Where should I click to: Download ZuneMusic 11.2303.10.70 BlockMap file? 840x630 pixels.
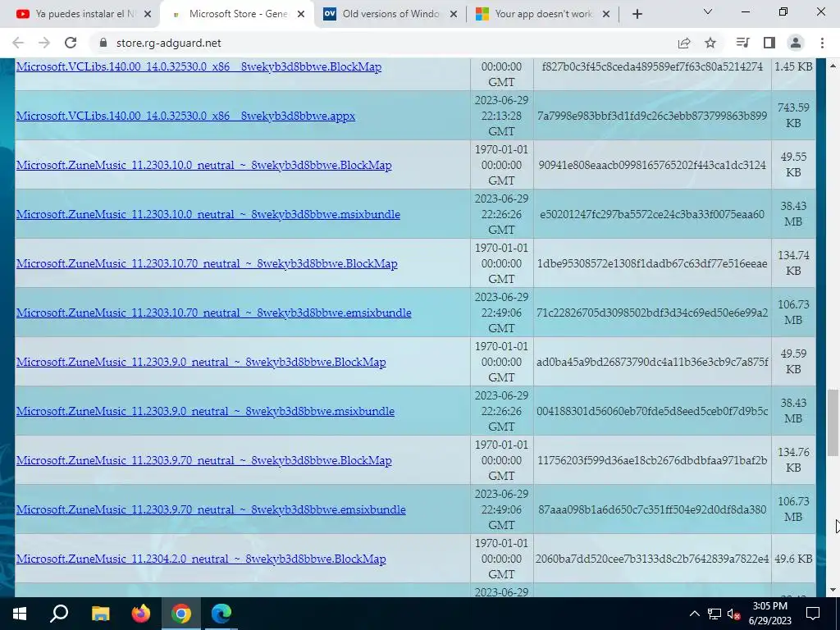click(x=207, y=263)
